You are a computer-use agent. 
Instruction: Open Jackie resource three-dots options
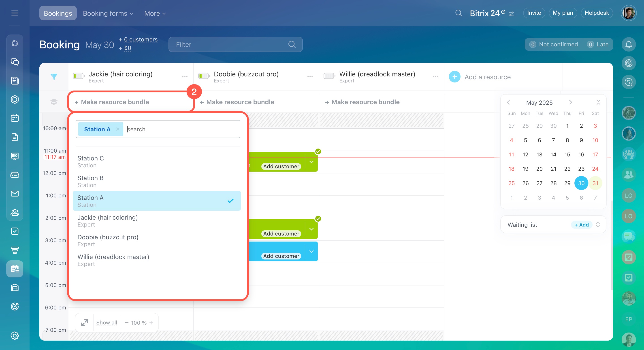[x=185, y=77]
